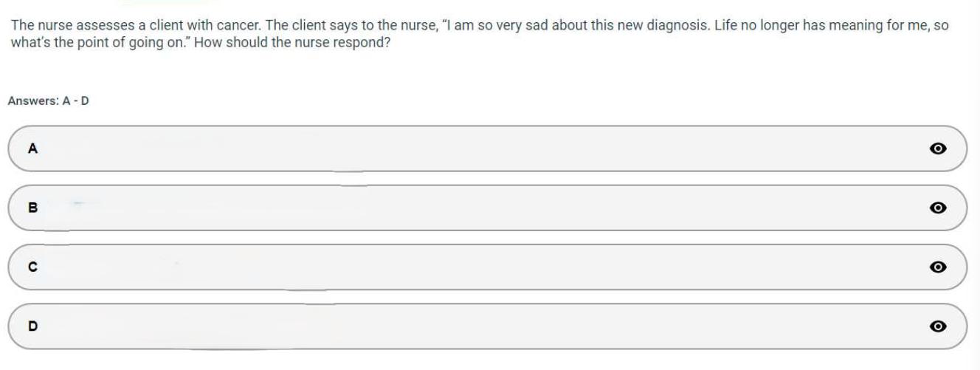Reveal answer B with its eye icon
Image resolution: width=980 pixels, height=370 pixels.
pyautogui.click(x=938, y=208)
